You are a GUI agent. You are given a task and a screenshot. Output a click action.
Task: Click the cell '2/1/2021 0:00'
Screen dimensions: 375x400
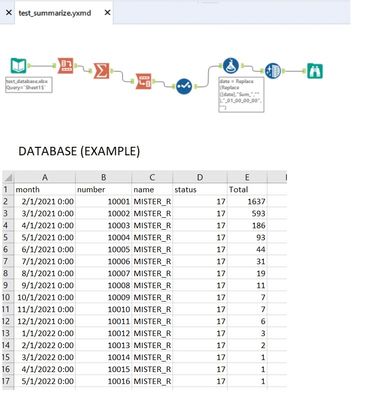tap(45, 201)
